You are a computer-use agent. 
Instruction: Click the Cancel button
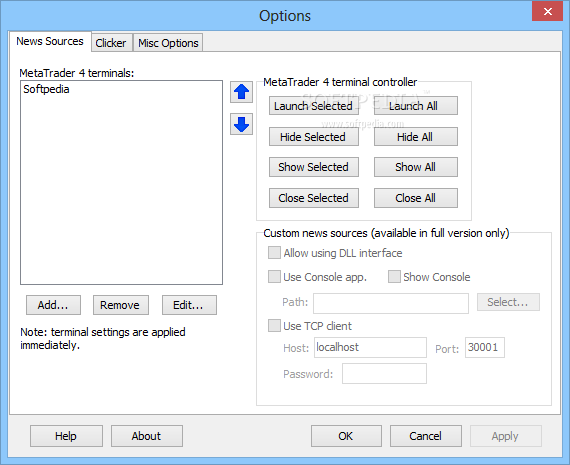(x=426, y=436)
